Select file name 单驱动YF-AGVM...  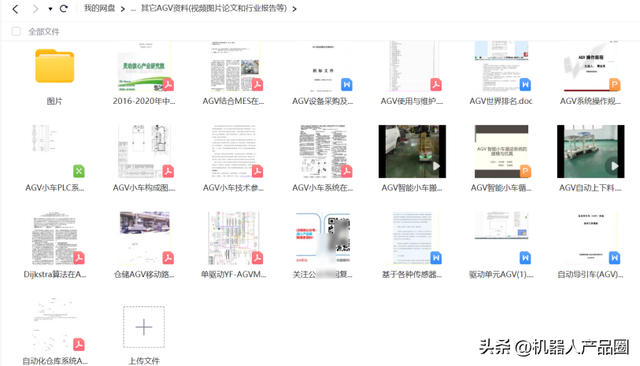click(233, 274)
